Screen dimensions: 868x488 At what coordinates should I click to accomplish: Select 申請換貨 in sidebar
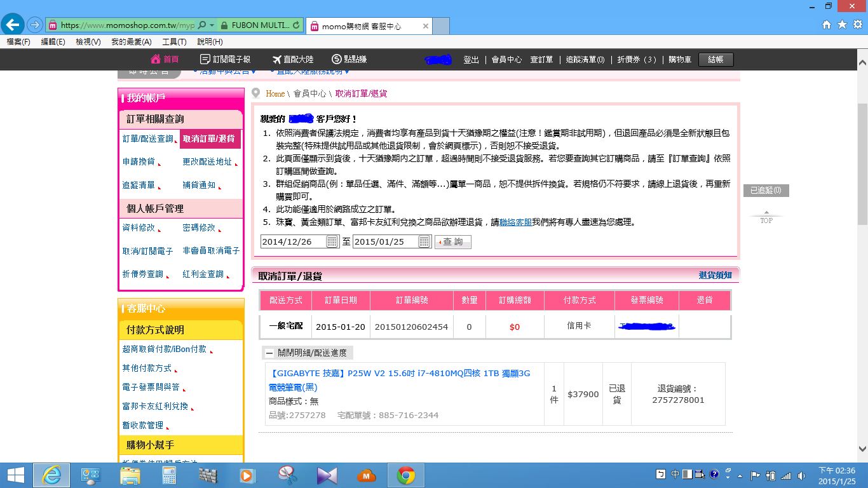pos(139,161)
